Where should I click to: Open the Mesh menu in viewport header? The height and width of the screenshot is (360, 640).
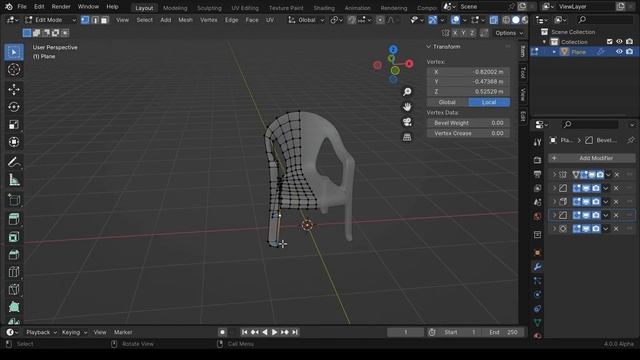coord(185,20)
